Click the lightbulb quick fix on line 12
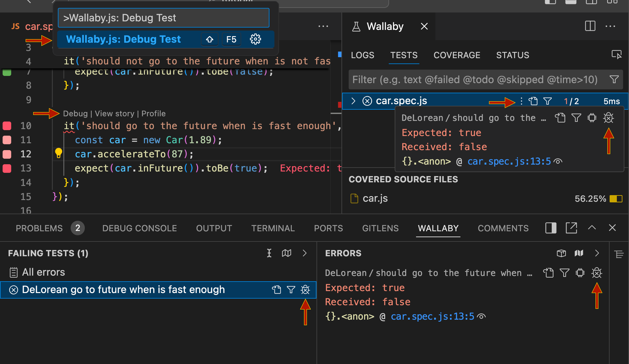 pyautogui.click(x=58, y=153)
